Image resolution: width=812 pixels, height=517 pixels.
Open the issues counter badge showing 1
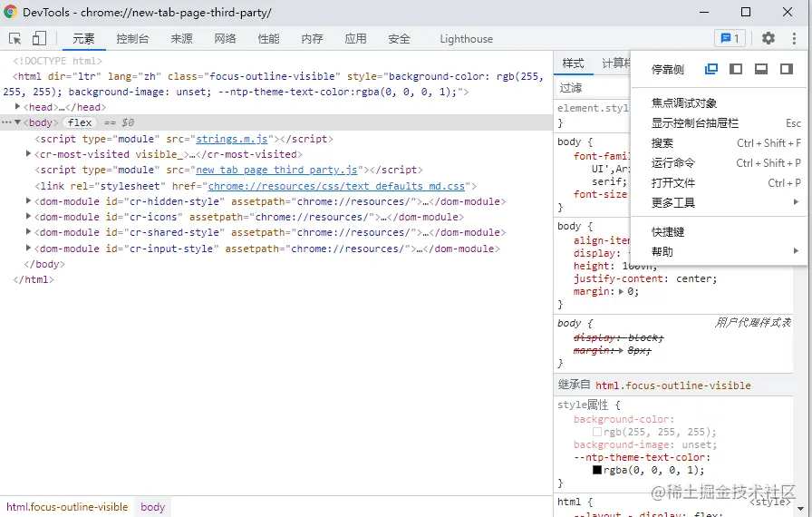click(730, 38)
